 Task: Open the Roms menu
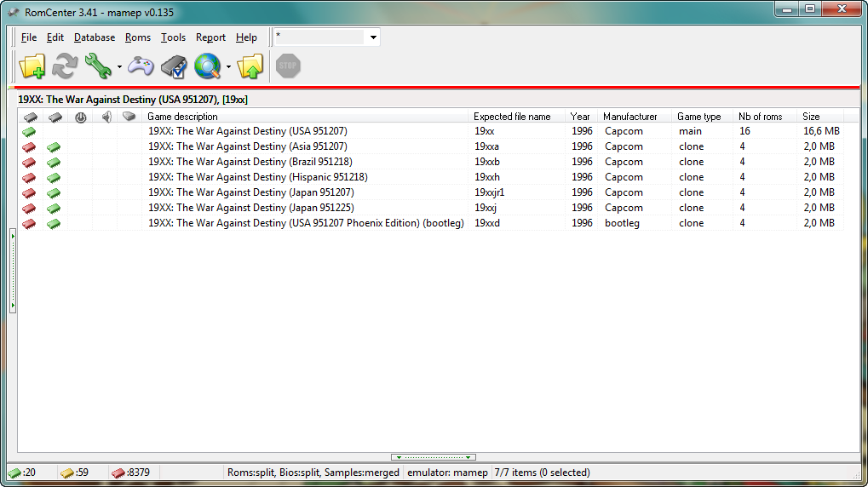[137, 37]
